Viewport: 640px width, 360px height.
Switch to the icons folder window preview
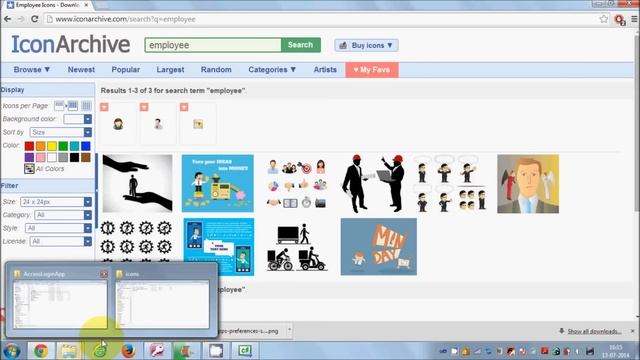click(162, 304)
